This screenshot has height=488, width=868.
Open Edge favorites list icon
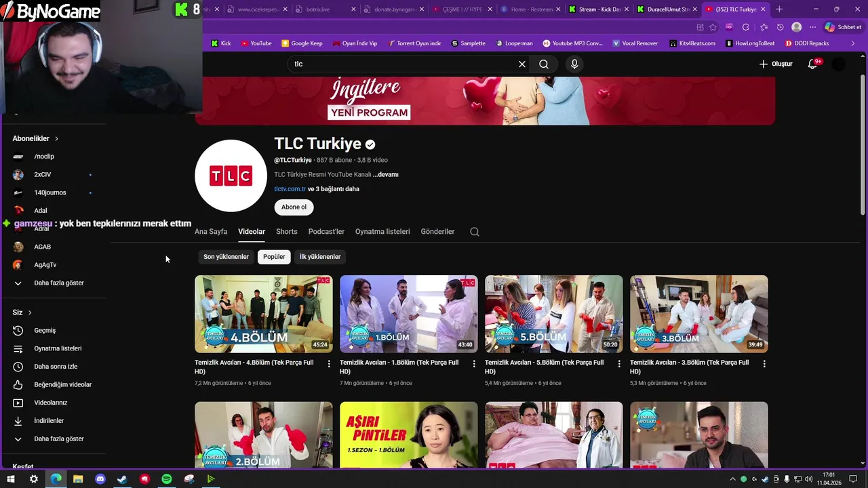tap(764, 27)
